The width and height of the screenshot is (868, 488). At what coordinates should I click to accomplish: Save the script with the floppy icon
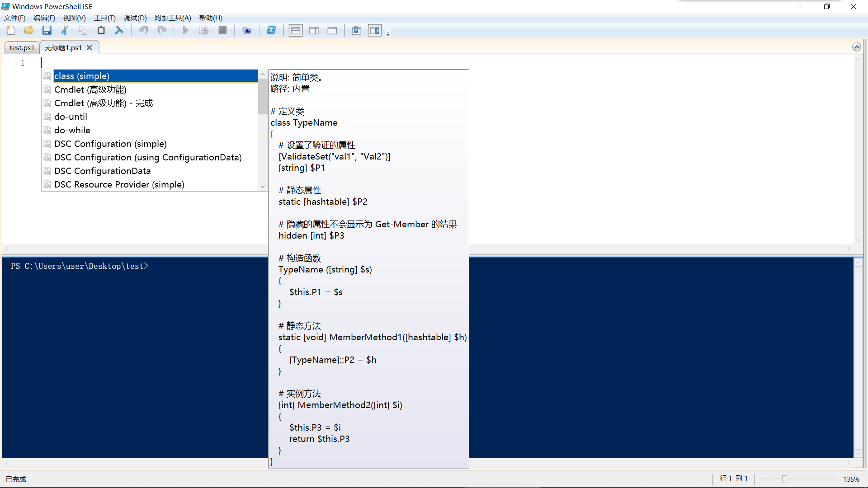47,30
